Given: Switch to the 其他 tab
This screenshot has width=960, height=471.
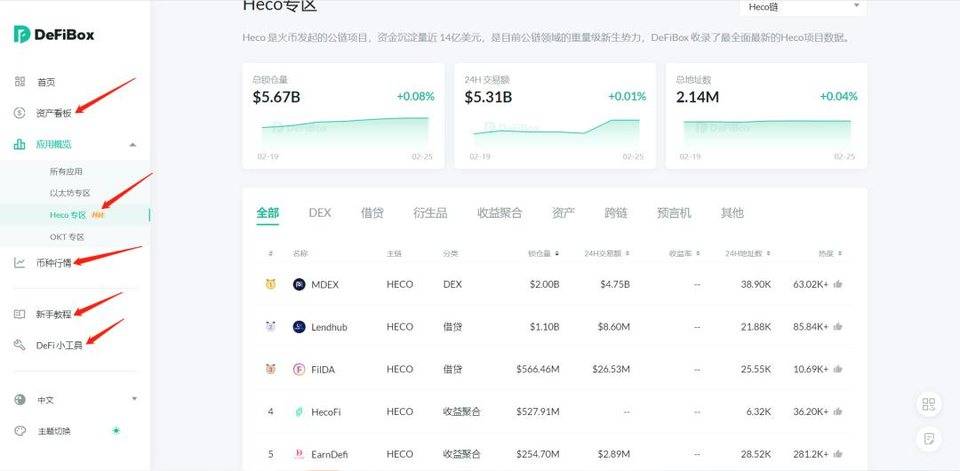Looking at the screenshot, I should [x=732, y=213].
